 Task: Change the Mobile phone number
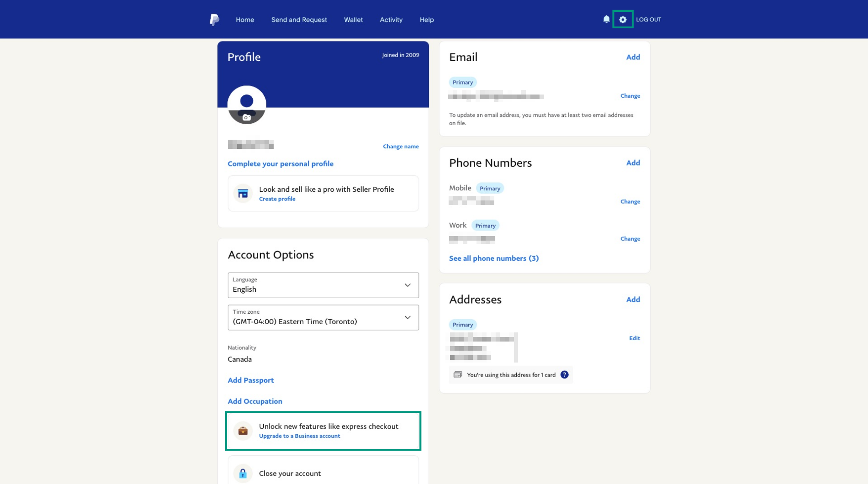point(630,202)
